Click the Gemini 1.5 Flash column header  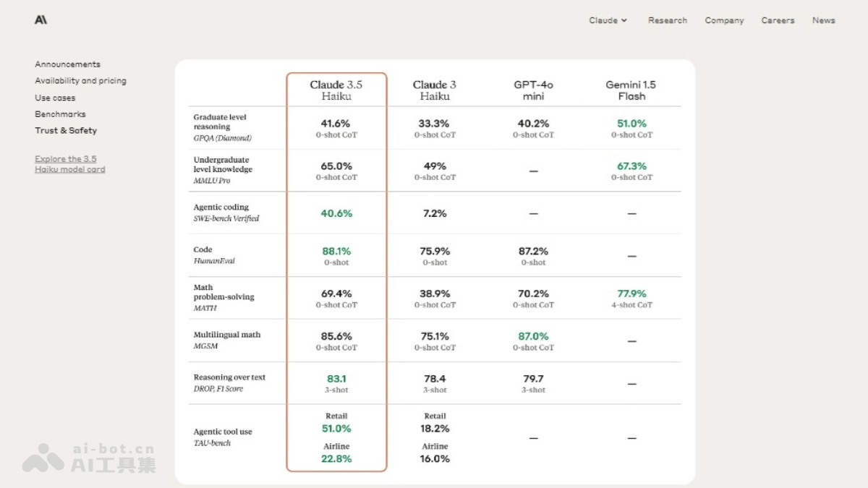(631, 90)
